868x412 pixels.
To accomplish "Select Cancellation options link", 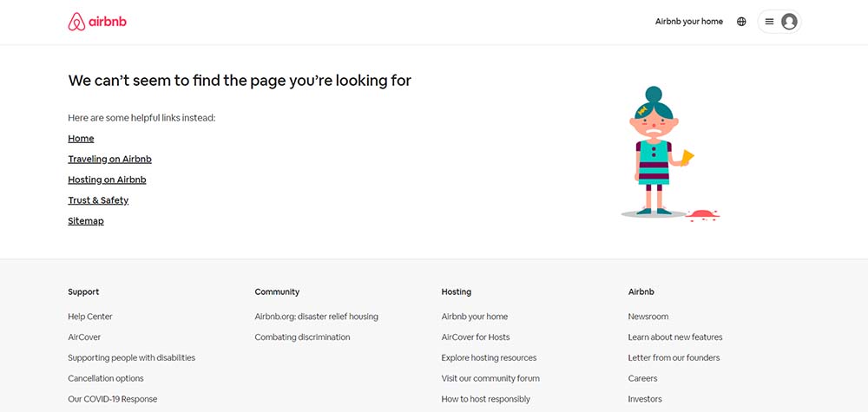I will click(x=106, y=378).
